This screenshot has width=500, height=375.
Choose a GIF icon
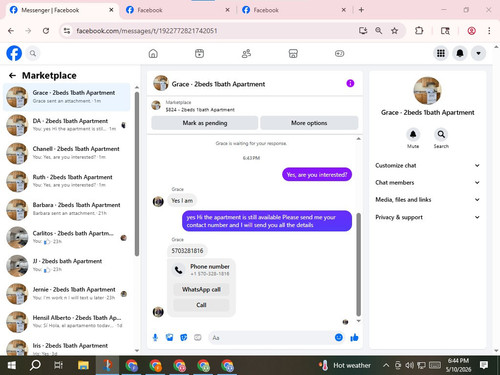click(198, 338)
